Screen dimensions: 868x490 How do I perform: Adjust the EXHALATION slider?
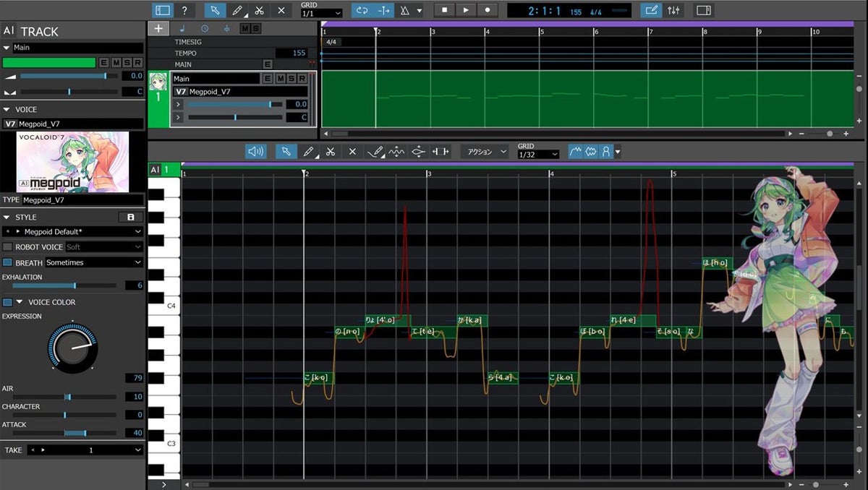pyautogui.click(x=59, y=285)
